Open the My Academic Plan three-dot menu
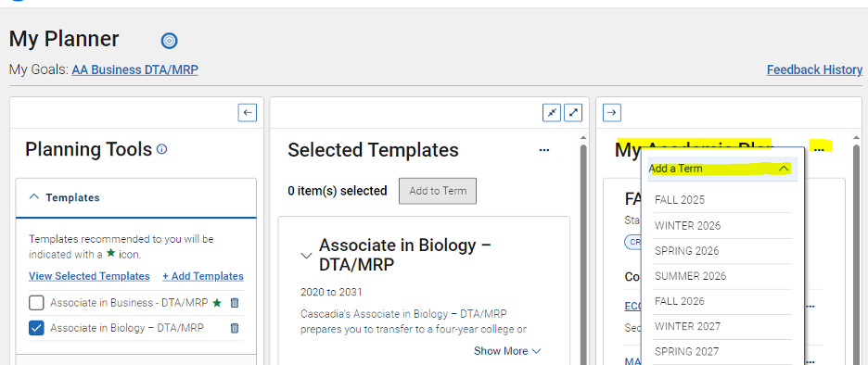The width and height of the screenshot is (868, 365). (819, 149)
